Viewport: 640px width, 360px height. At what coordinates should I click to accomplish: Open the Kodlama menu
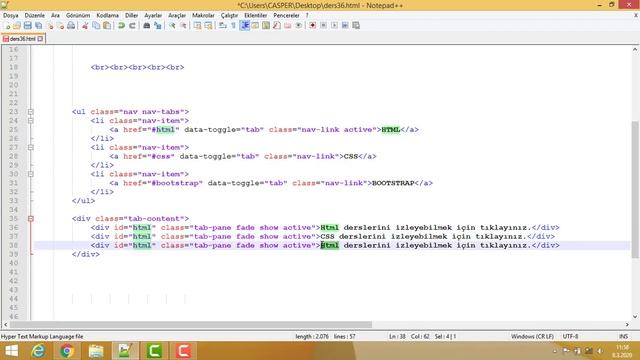click(107, 15)
